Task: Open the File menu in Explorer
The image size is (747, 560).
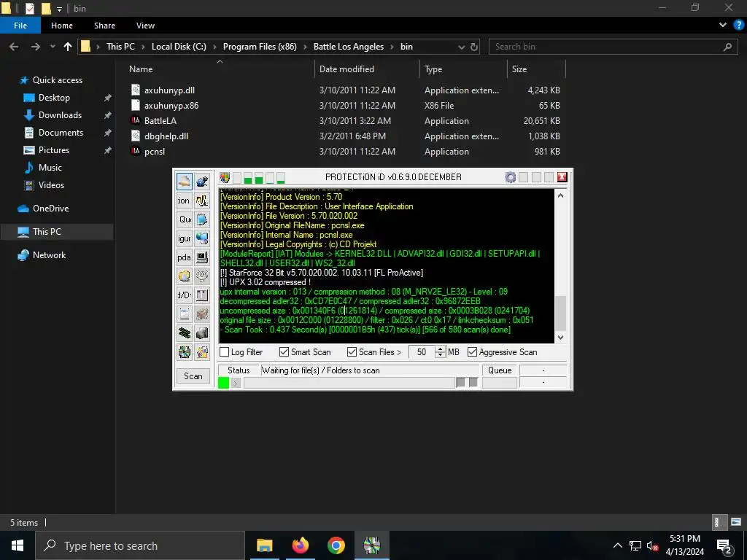Action: click(x=20, y=26)
